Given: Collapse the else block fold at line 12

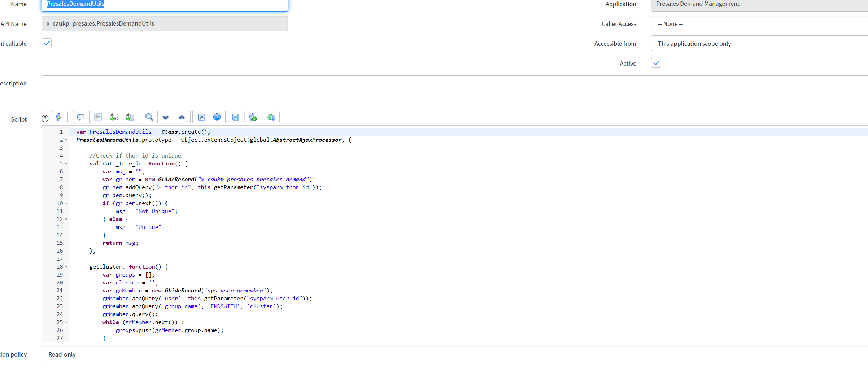Looking at the screenshot, I should tap(66, 219).
